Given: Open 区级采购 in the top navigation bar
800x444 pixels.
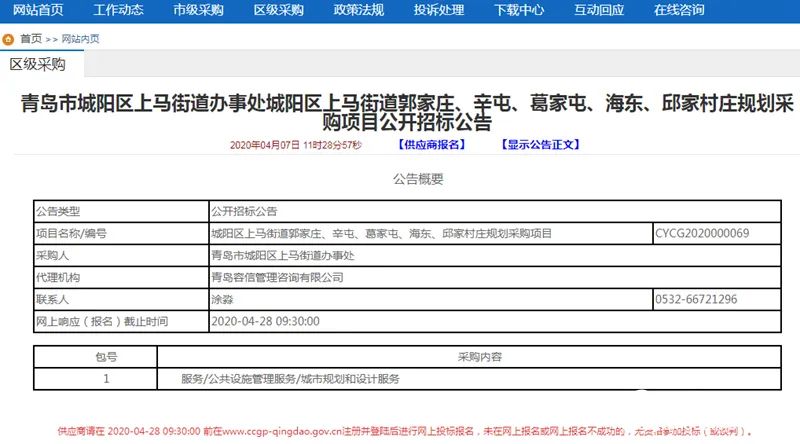Looking at the screenshot, I should point(278,11).
